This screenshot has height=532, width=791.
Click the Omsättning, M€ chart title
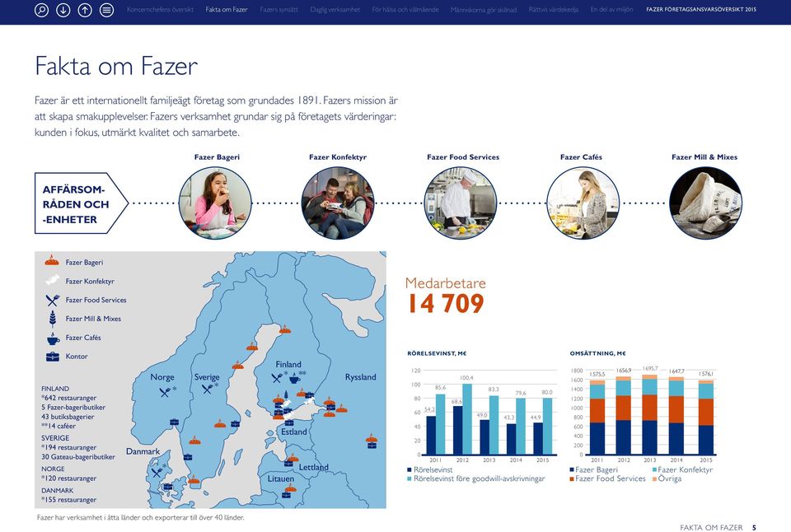598,353
